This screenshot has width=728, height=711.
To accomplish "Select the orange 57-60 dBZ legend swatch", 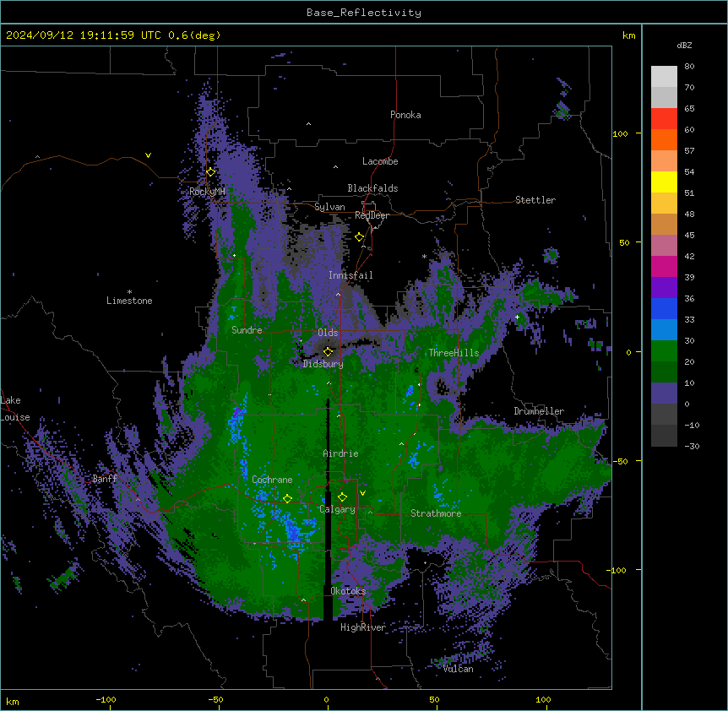I will click(x=664, y=139).
